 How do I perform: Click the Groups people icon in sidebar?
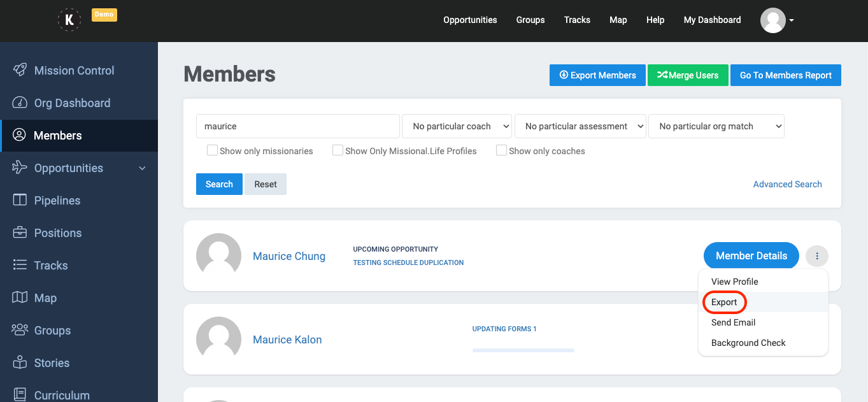pyautogui.click(x=20, y=330)
